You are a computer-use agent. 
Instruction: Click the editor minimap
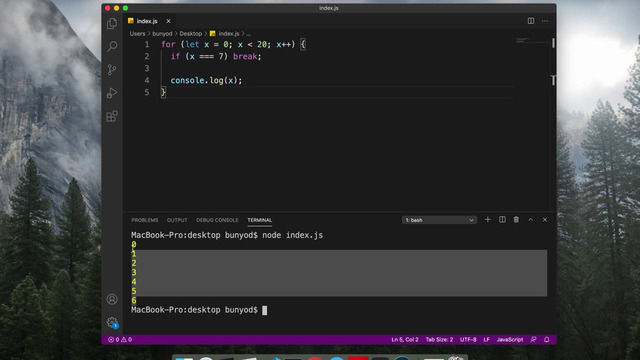tap(532, 41)
